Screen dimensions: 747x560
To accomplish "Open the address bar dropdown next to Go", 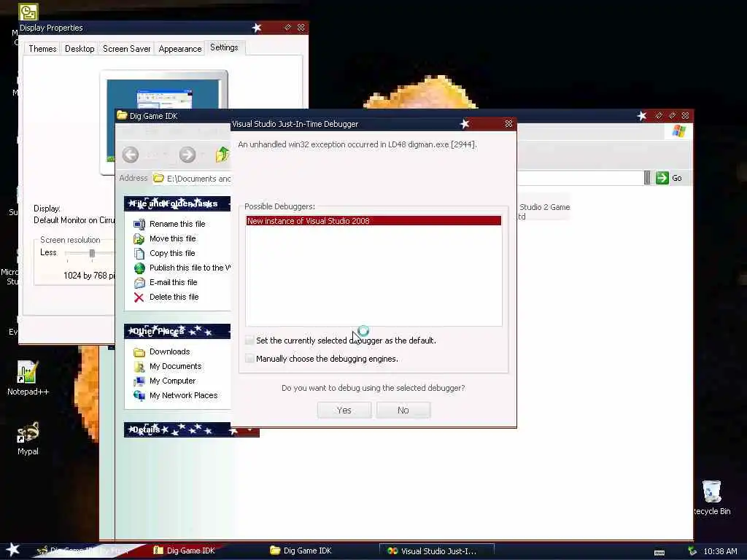I will click(x=647, y=178).
